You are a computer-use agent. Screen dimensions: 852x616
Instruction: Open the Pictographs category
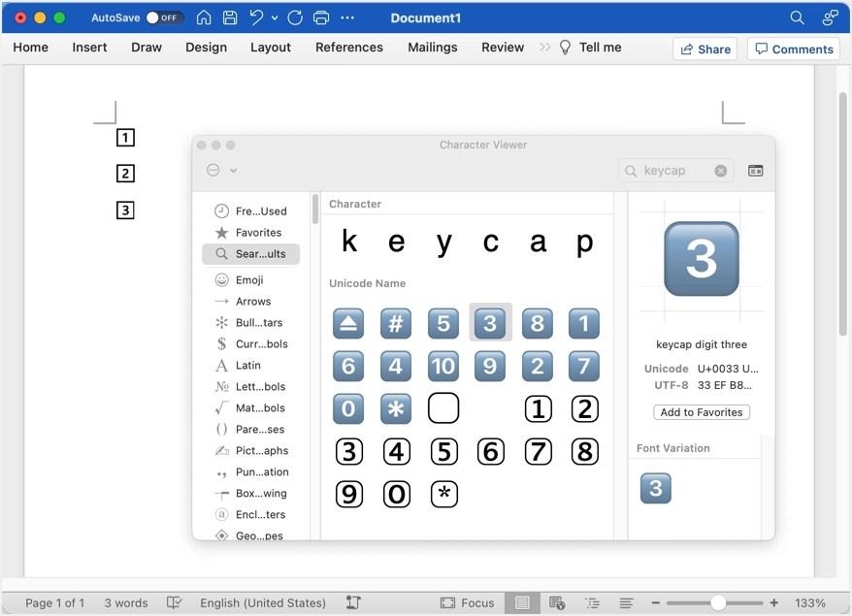pyautogui.click(x=250, y=450)
